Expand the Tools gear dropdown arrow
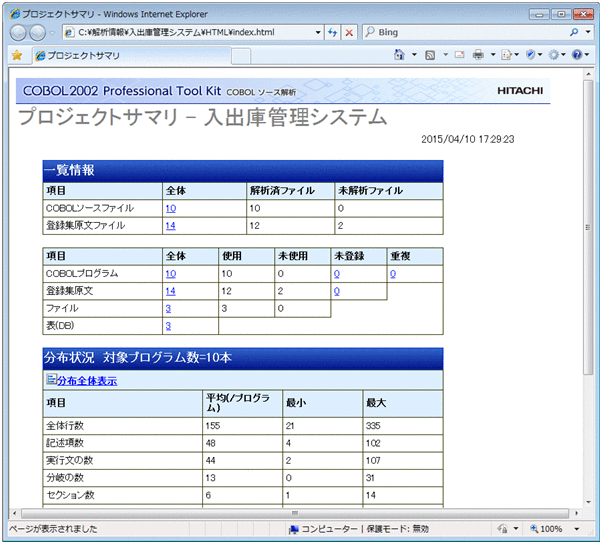Screen dimensions: 603x545 click(x=563, y=55)
